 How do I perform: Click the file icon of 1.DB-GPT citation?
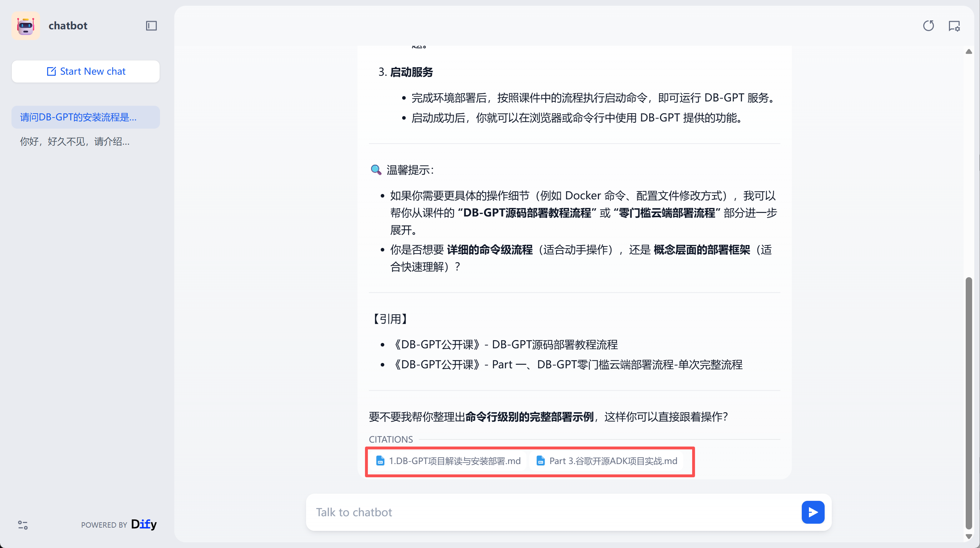pyautogui.click(x=380, y=461)
